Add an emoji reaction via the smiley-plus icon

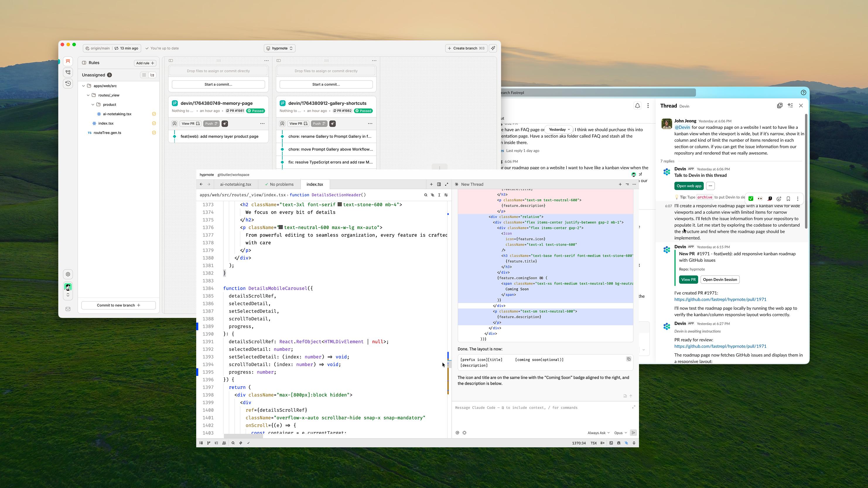click(x=779, y=199)
